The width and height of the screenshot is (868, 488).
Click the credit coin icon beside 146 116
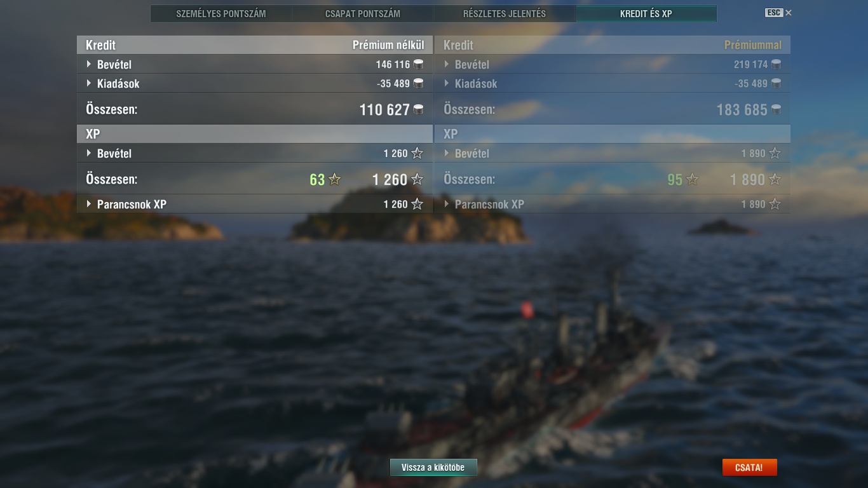[x=418, y=64]
